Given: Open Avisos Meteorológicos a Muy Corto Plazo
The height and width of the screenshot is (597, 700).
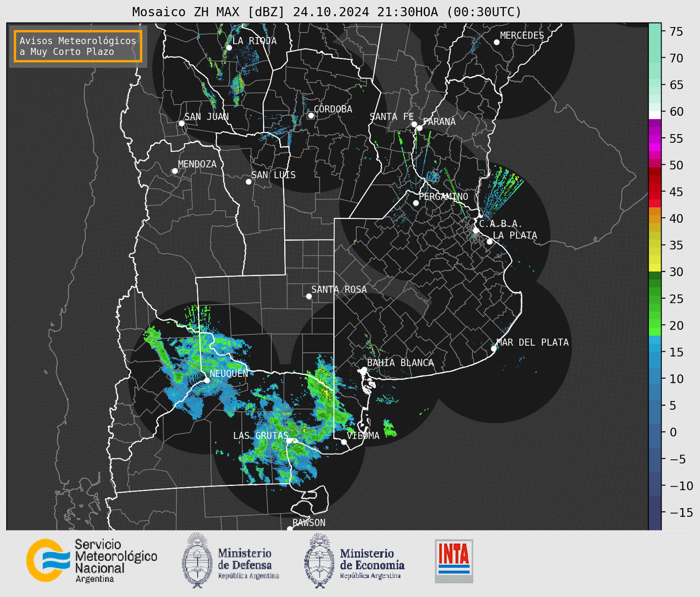Looking at the screenshot, I should pyautogui.click(x=78, y=46).
